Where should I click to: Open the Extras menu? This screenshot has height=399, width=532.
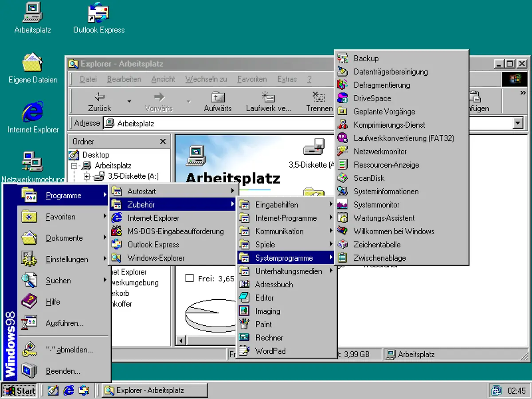click(286, 79)
